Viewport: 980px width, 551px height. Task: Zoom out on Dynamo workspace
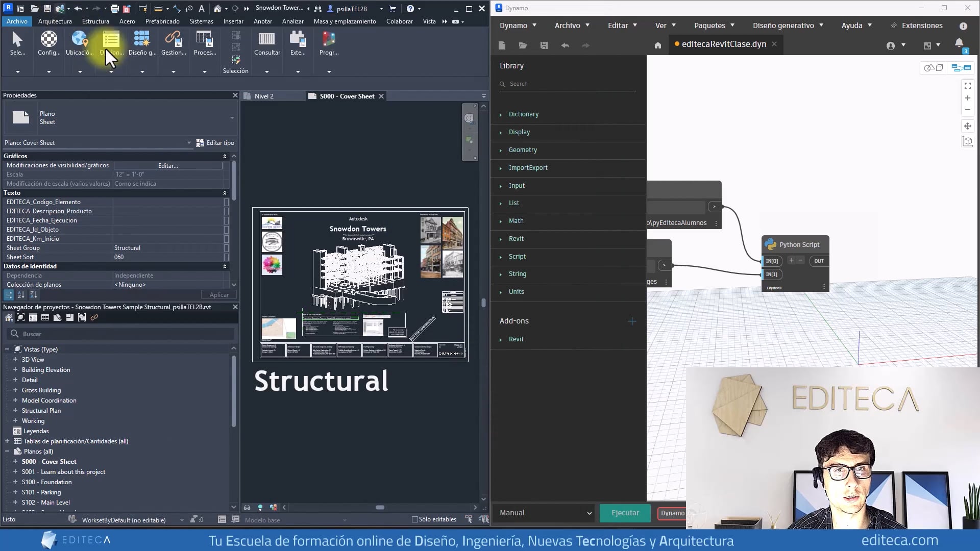pyautogui.click(x=967, y=110)
